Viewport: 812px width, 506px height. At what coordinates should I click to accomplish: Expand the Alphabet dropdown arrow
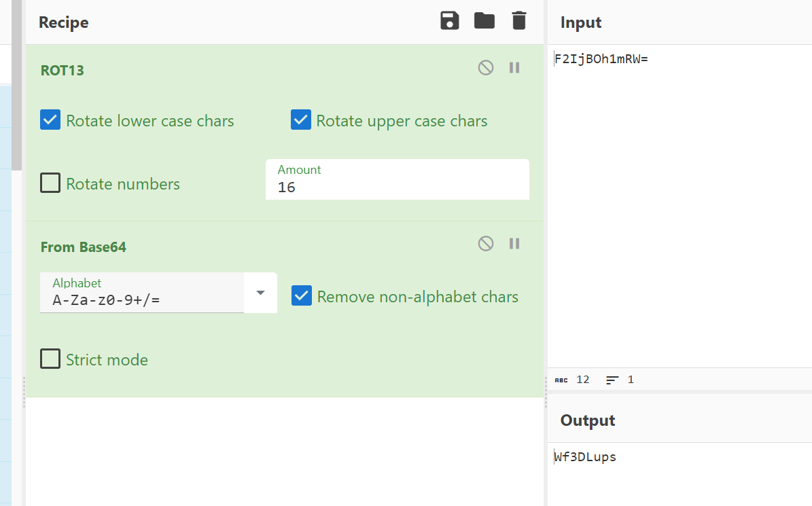coord(260,293)
